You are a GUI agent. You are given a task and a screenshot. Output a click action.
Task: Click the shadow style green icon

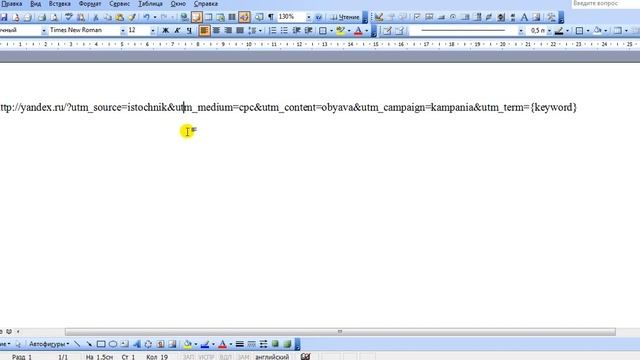(x=276, y=344)
